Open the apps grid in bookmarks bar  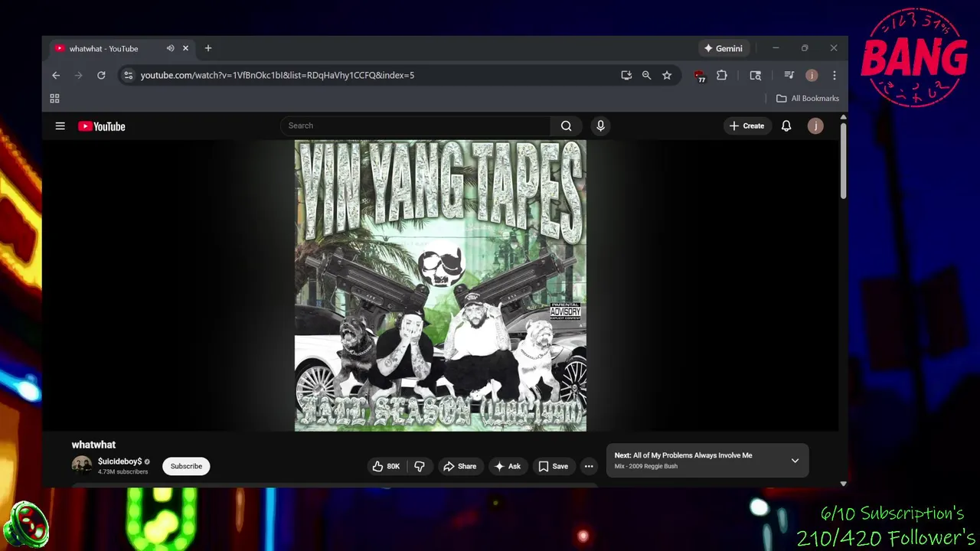pos(54,99)
